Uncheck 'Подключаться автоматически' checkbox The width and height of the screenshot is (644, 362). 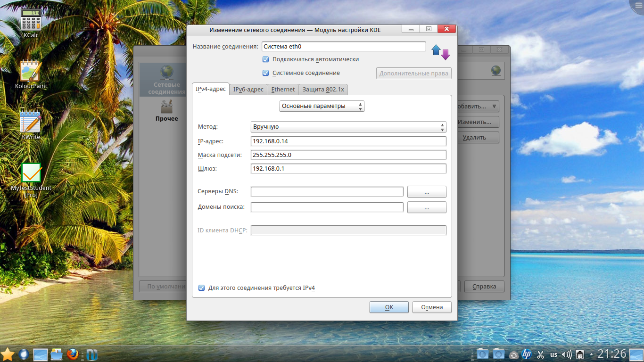[266, 59]
